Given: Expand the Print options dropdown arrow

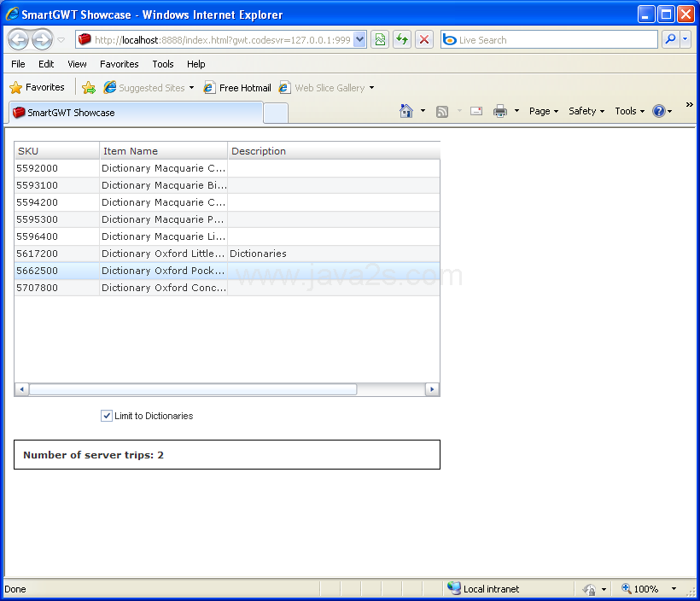Looking at the screenshot, I should [x=516, y=111].
